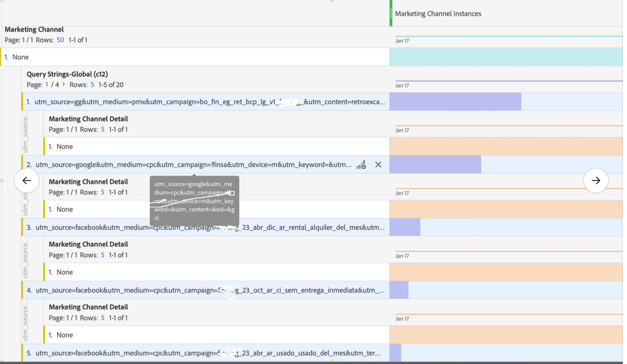
Task: Grab the green column handle beside Marketing Channel Instances
Action: coord(391,13)
